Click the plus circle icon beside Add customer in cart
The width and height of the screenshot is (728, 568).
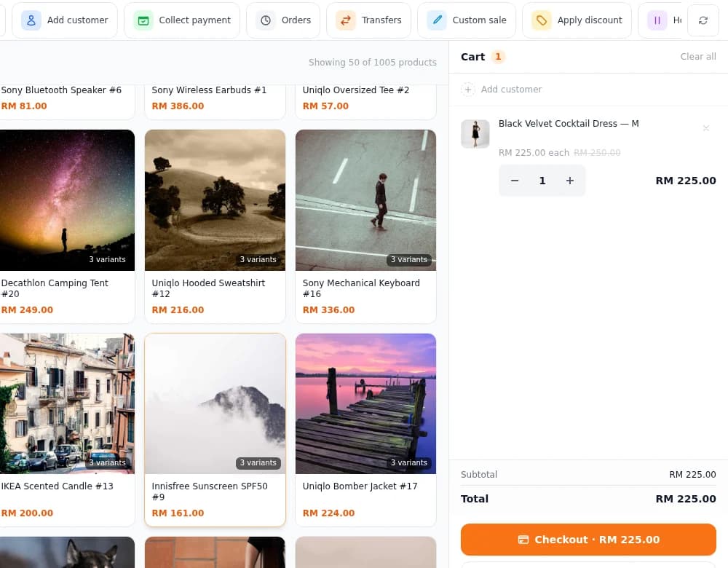point(468,89)
